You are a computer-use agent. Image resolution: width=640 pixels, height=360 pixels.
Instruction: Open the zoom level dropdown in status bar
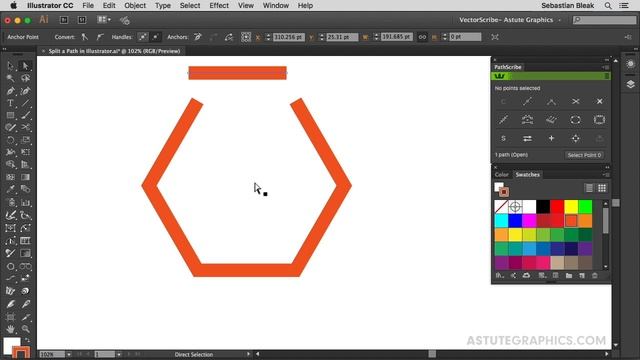(x=69, y=354)
